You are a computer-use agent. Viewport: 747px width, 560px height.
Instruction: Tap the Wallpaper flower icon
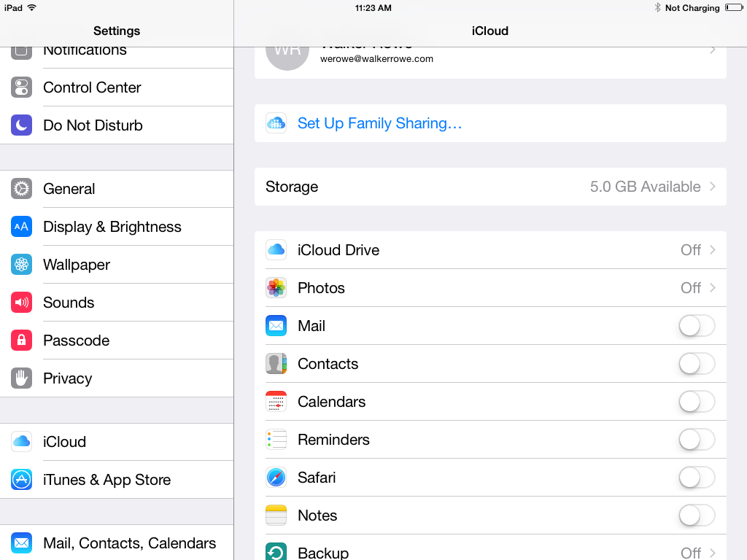tap(21, 264)
